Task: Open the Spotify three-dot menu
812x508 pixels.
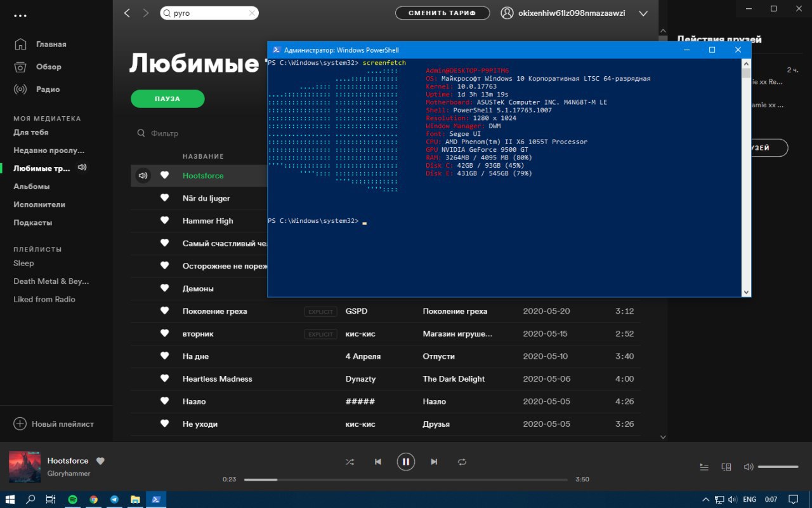Action: [20, 15]
